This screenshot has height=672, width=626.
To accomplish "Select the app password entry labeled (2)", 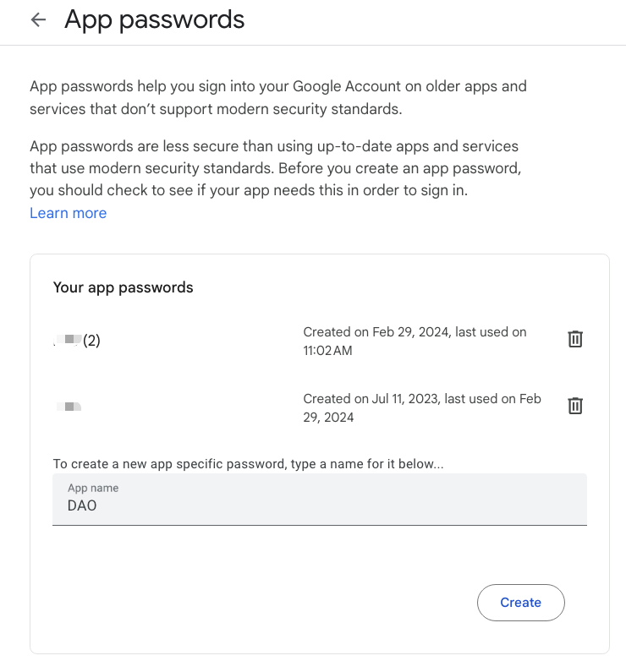I will click(x=77, y=341).
